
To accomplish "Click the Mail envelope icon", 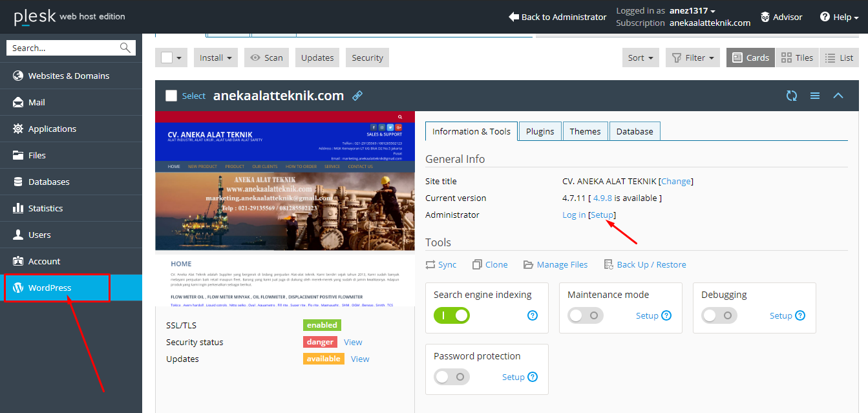I will pos(17,102).
